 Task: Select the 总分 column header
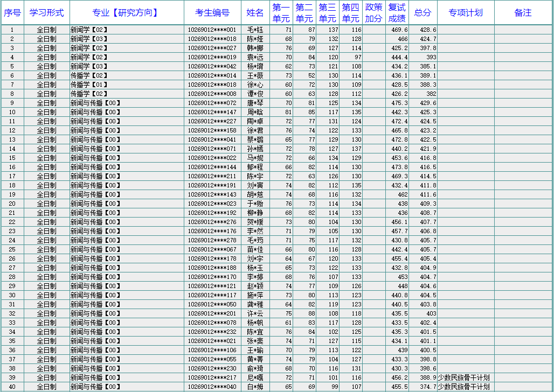pos(423,13)
